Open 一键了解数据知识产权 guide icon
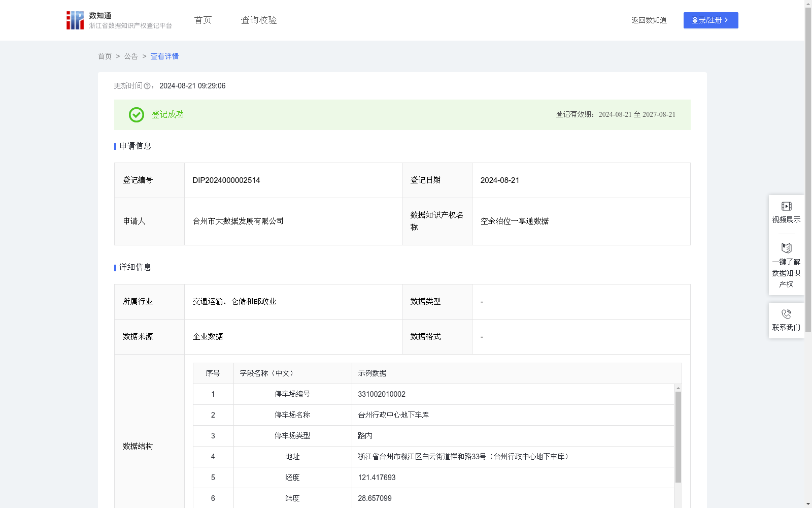Image resolution: width=812 pixels, height=508 pixels. (786, 248)
